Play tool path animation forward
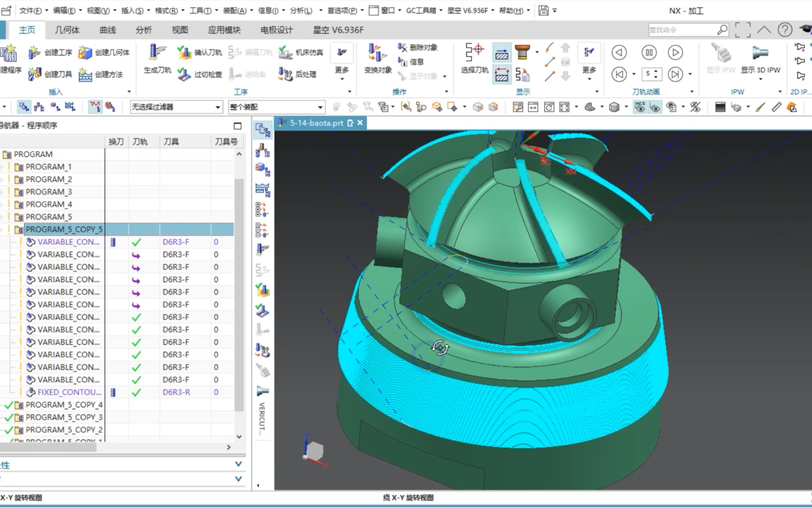 [x=675, y=53]
